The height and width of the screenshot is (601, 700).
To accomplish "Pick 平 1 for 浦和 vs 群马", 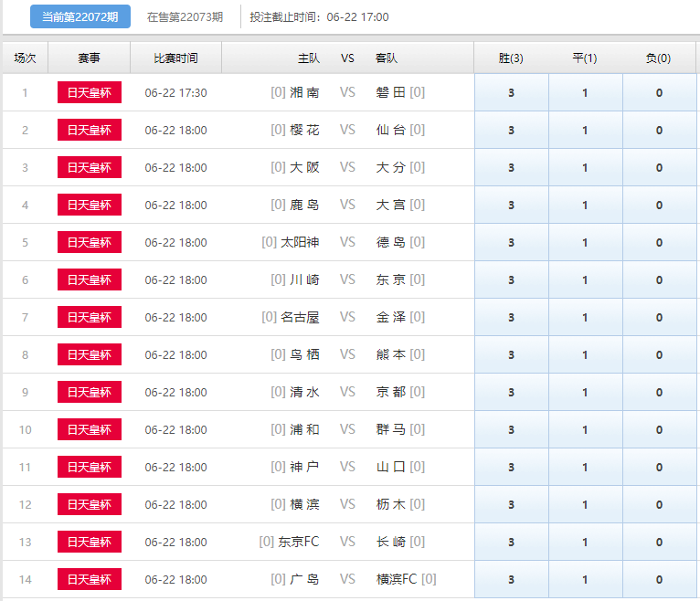I will [585, 430].
